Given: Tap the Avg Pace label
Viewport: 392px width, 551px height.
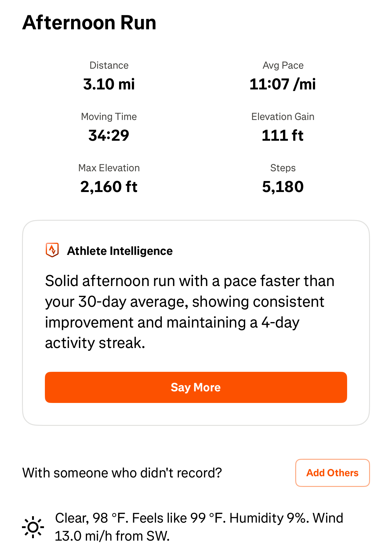Looking at the screenshot, I should coord(283,65).
